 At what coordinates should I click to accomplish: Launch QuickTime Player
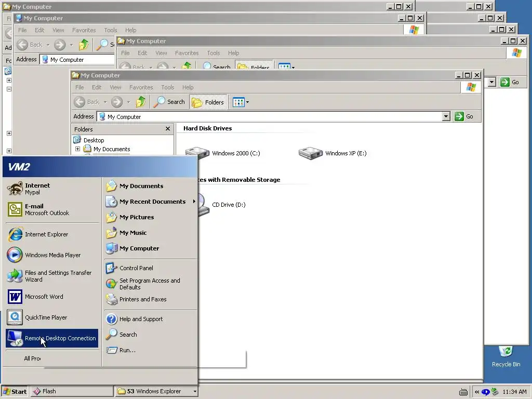[52, 317]
